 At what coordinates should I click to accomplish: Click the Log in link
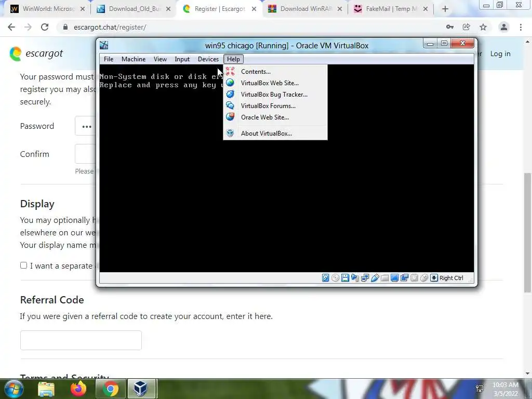pyautogui.click(x=500, y=54)
